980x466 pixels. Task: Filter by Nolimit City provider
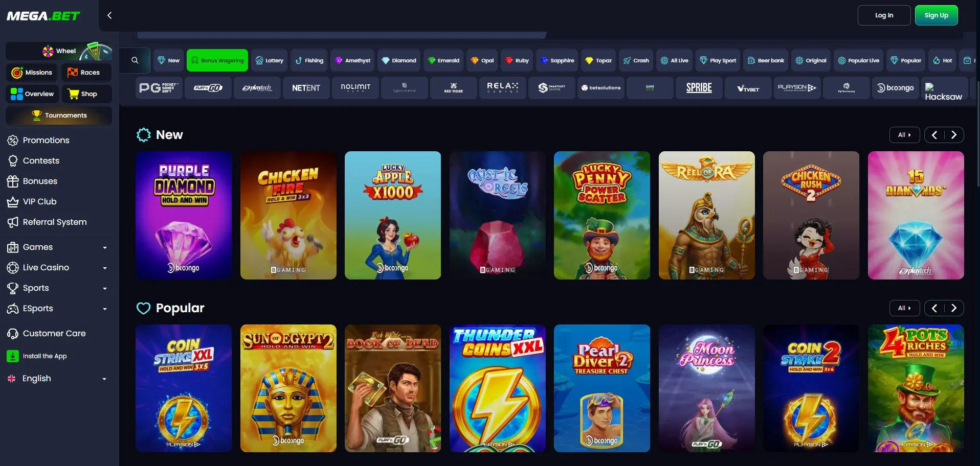click(355, 88)
